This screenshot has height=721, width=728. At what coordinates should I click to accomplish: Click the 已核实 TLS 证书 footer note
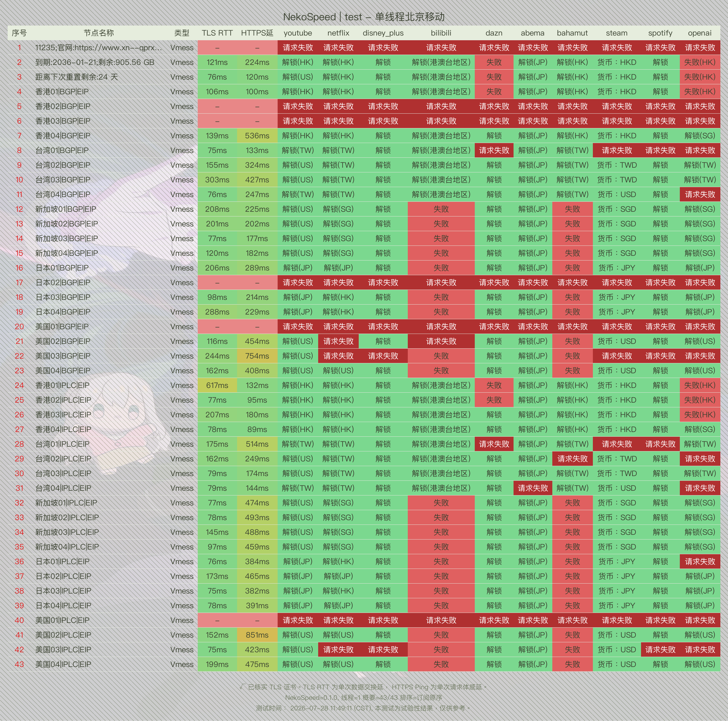click(x=364, y=687)
